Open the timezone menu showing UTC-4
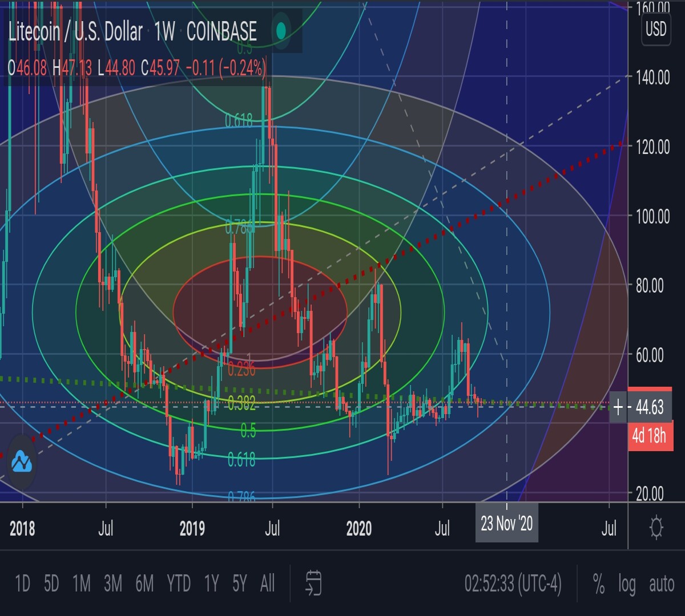The height and width of the screenshot is (616, 685). pos(513,583)
